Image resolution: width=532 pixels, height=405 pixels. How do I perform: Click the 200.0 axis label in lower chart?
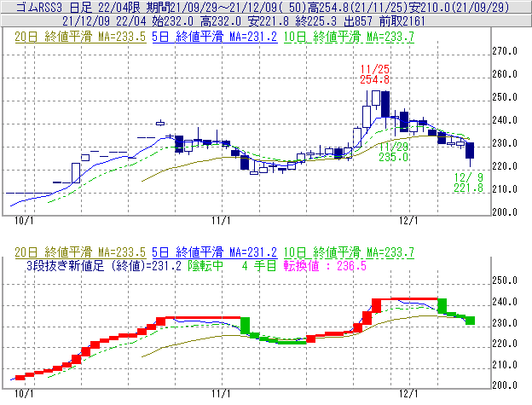tap(505, 385)
